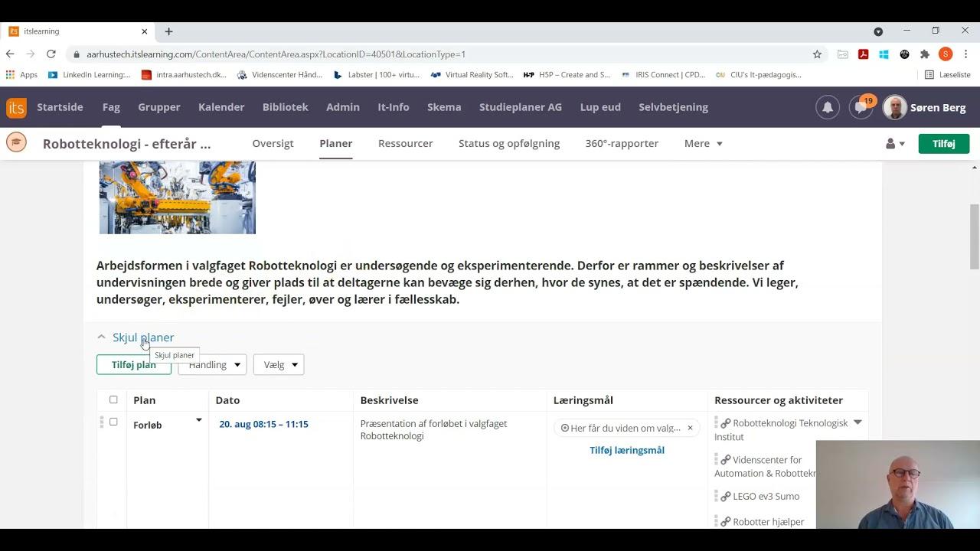Open the Handling dropdown
Screen dimensions: 980x551
214,365
